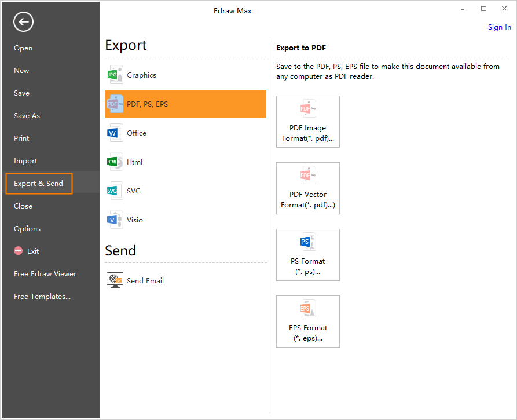Click the red Exit icon

pyautogui.click(x=18, y=251)
